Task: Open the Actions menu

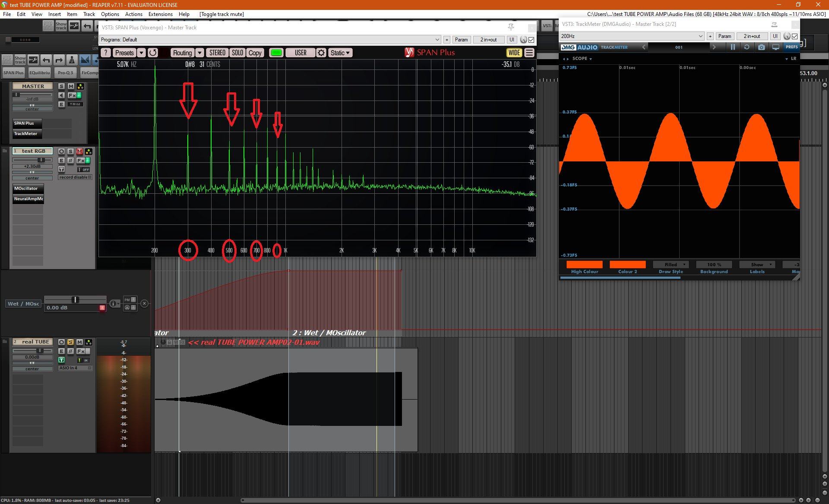Action: pyautogui.click(x=133, y=14)
